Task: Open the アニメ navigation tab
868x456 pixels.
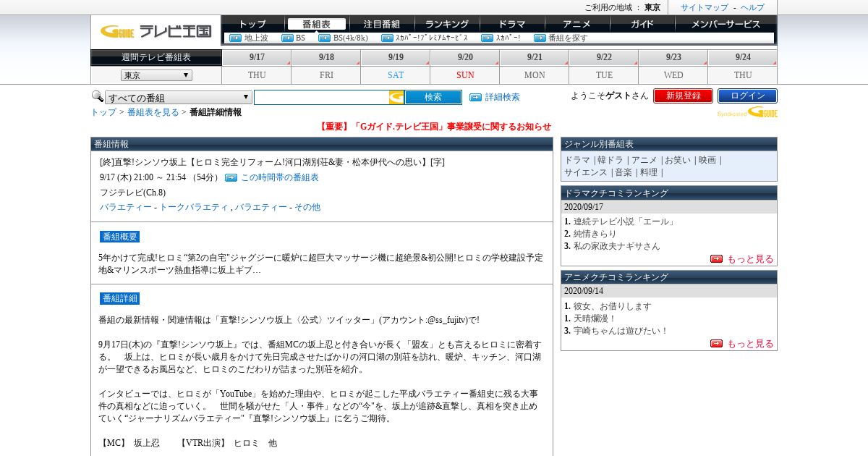Action: click(576, 24)
